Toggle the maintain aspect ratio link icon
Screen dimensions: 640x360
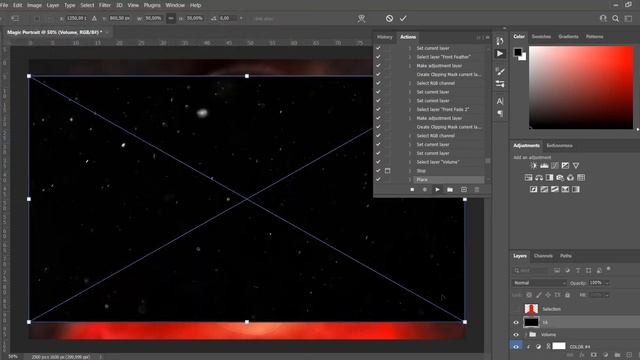pos(171,18)
